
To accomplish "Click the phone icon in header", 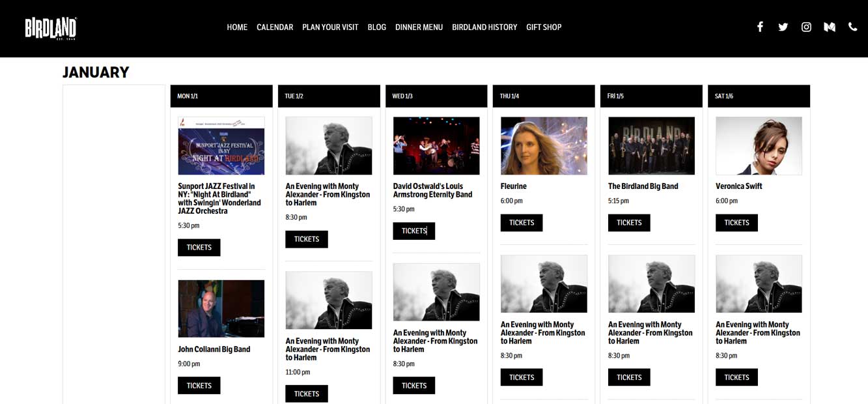I will coord(852,27).
